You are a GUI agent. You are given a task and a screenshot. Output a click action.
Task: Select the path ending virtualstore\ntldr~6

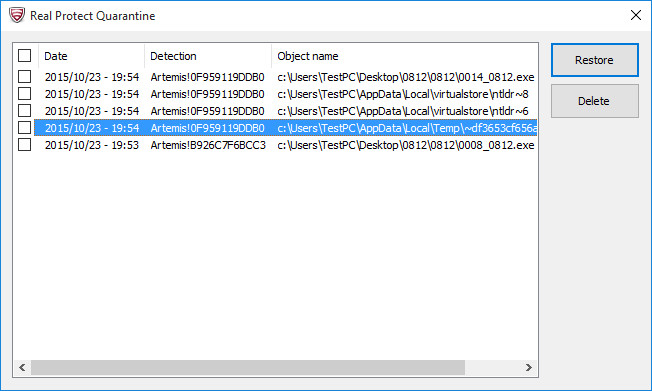click(403, 111)
